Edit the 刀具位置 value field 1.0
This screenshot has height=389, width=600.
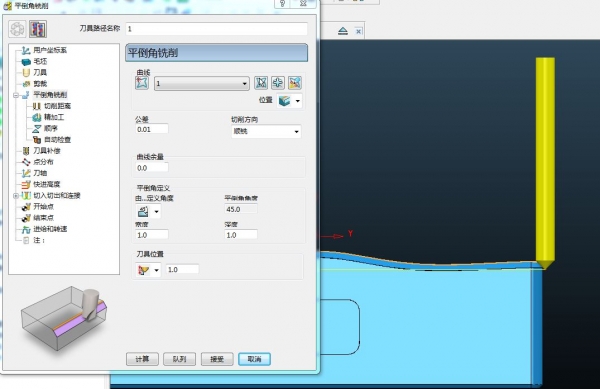click(182, 270)
